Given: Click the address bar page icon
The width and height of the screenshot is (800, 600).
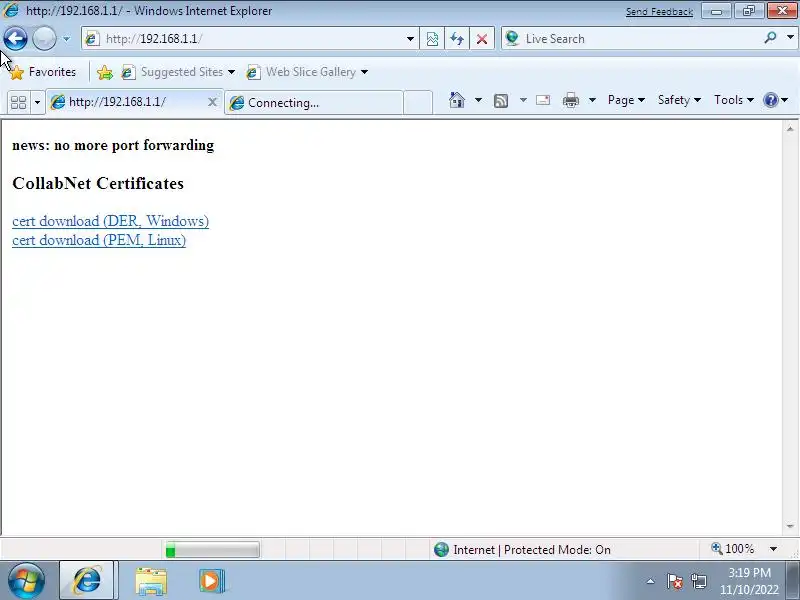Looking at the screenshot, I should 92,39.
